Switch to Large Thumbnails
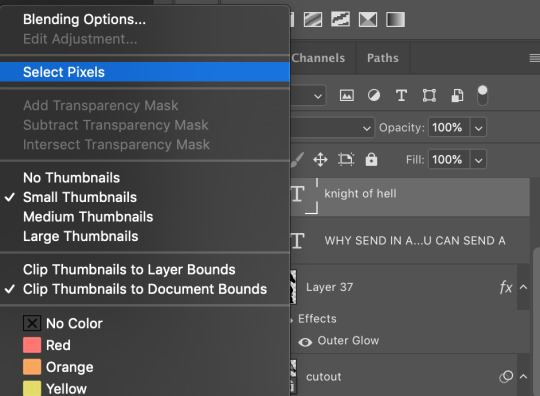 click(81, 237)
